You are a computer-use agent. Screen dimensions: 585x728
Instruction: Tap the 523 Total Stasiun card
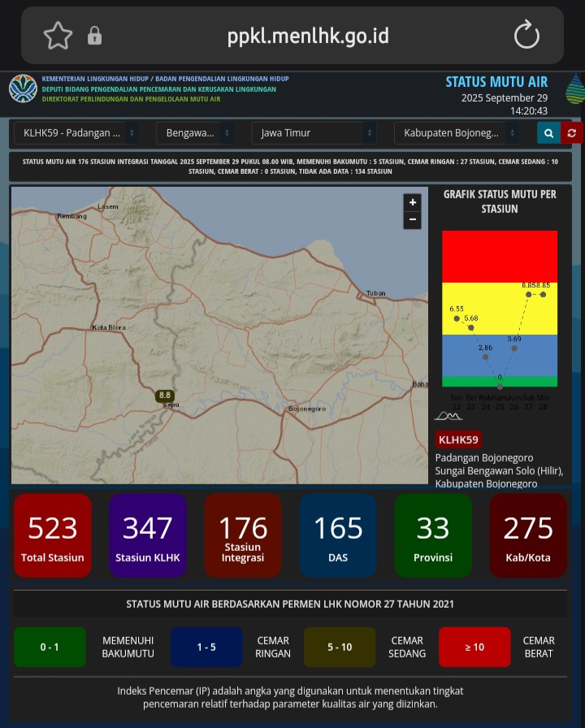53,535
